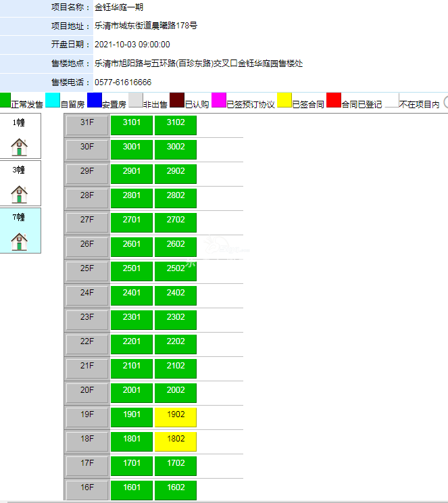Screen dimensions: 448x503
Task: Open unit 3001
Action: pyautogui.click(x=132, y=149)
